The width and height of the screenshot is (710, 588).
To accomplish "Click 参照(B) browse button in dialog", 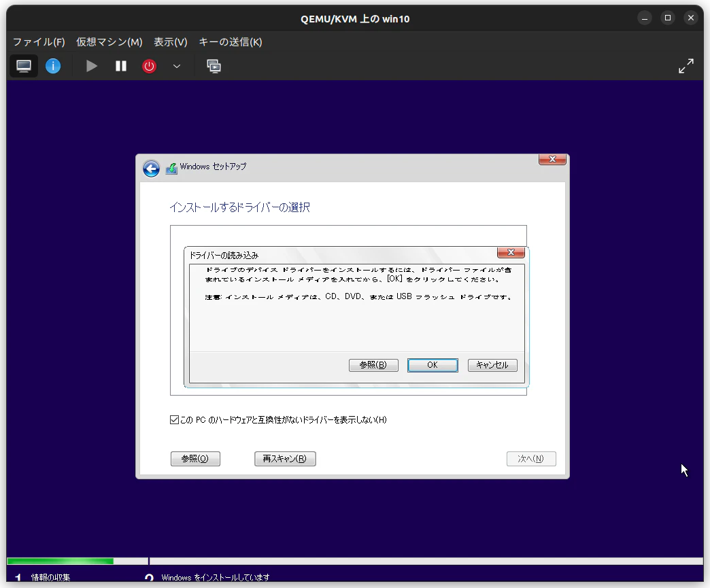I will (x=373, y=365).
